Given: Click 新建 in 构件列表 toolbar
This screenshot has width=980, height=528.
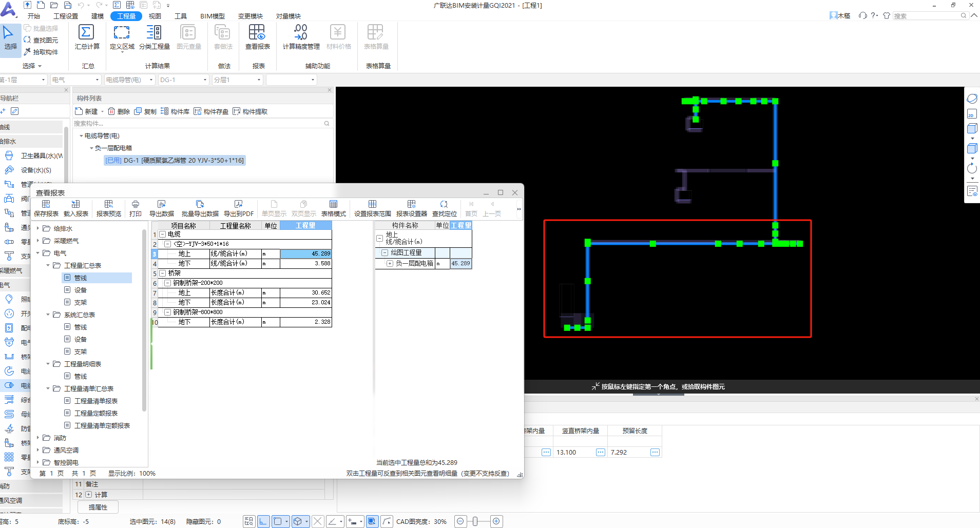Looking at the screenshot, I should [x=86, y=111].
